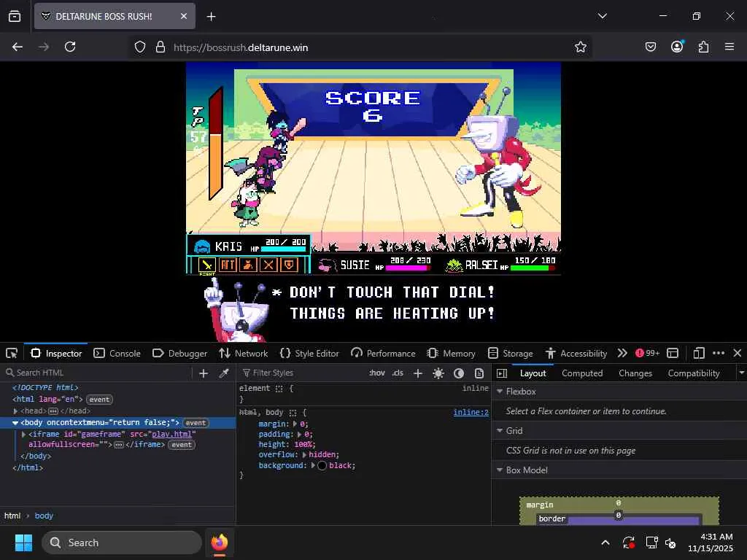Add a new CSS rule
The width and height of the screenshot is (747, 560).
pyautogui.click(x=418, y=373)
